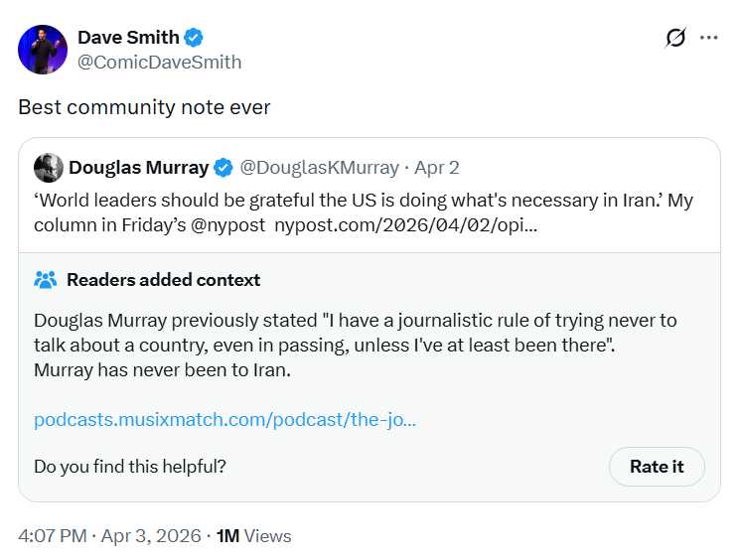Viewport: 739px width, 560px height.
Task: Open Dave Smith display name profile
Action: click(128, 38)
